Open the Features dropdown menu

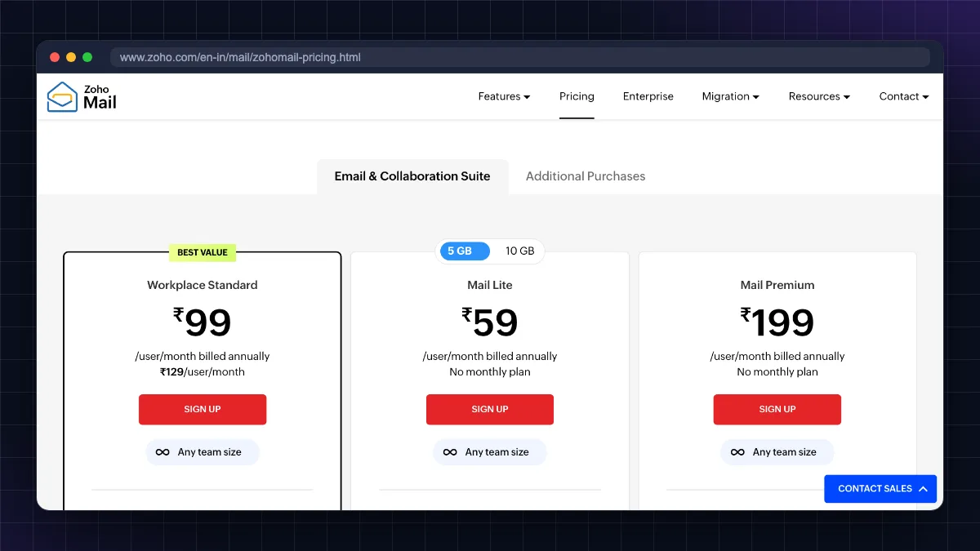(504, 96)
